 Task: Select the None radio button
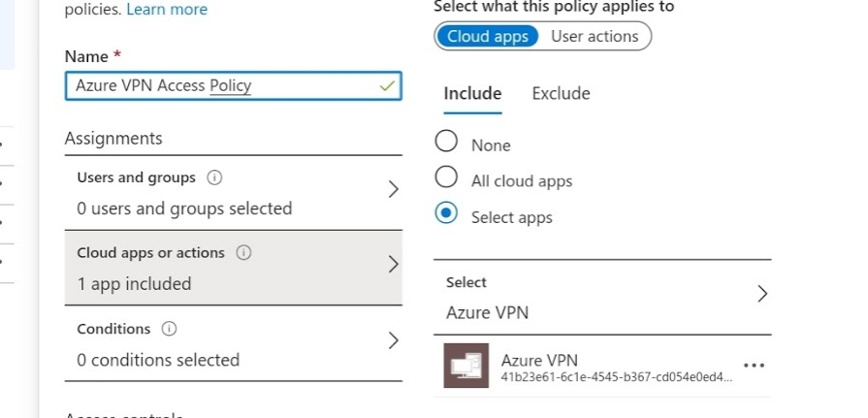pyautogui.click(x=446, y=143)
